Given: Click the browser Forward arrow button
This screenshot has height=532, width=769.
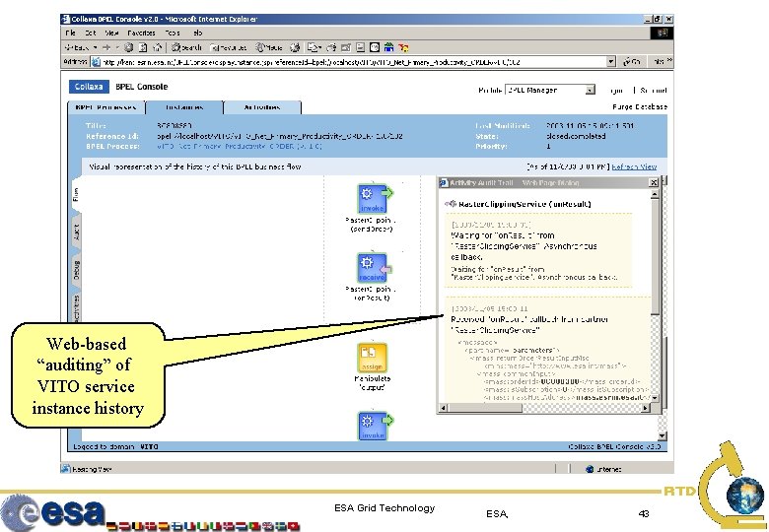Looking at the screenshot, I should [106, 47].
